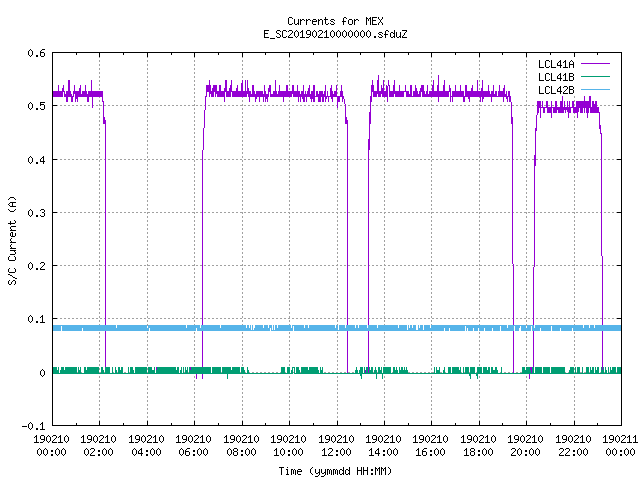Click the 190210 04:00 x-axis tick label
Viewport: 640px width, 480px height.
click(x=147, y=446)
